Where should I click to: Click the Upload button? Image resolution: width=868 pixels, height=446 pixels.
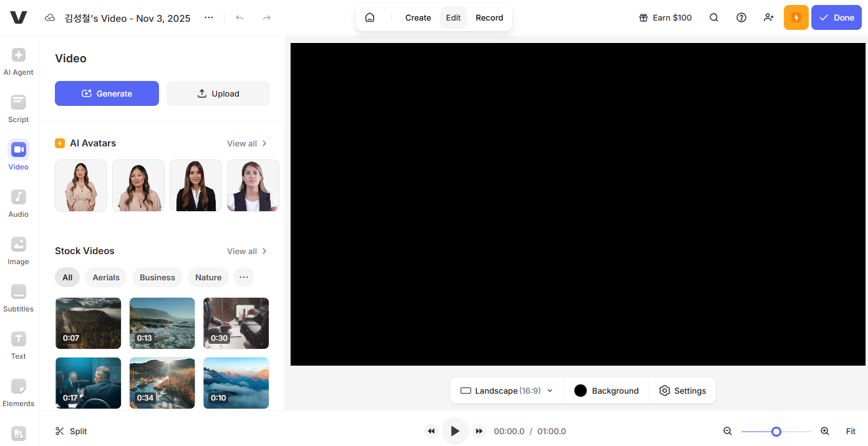click(218, 93)
